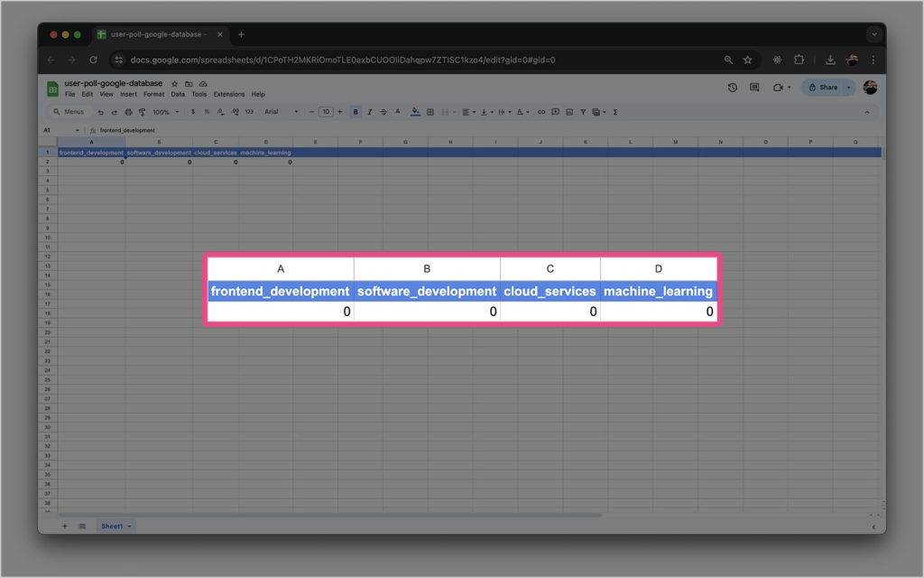Viewport: 924px width, 578px height.
Task: Open the text color picker
Action: point(398,112)
